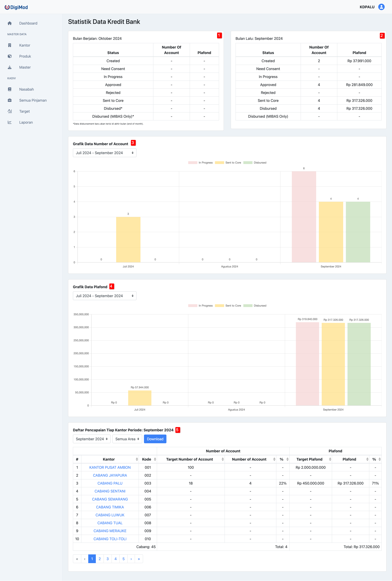Viewport: 392px width, 581px height.
Task: Expand the Semua Area dropdown
Action: 127,439
